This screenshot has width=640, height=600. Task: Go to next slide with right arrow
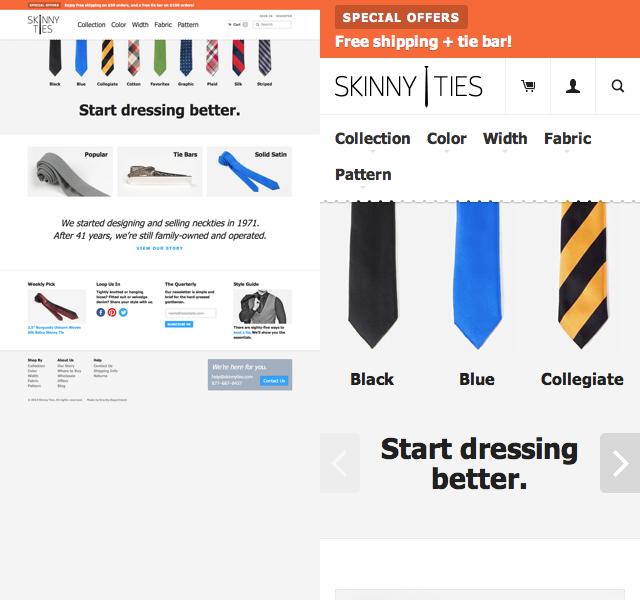pos(620,463)
